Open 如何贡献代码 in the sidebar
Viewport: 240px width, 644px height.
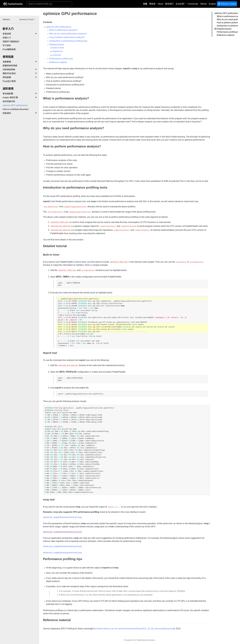point(9,101)
